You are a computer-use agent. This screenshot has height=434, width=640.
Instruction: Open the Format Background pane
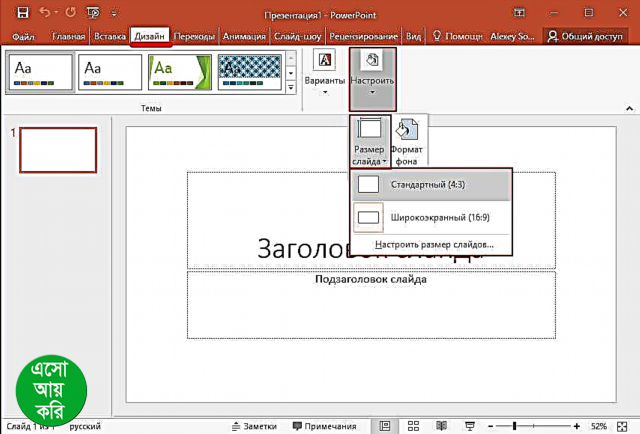[410, 141]
